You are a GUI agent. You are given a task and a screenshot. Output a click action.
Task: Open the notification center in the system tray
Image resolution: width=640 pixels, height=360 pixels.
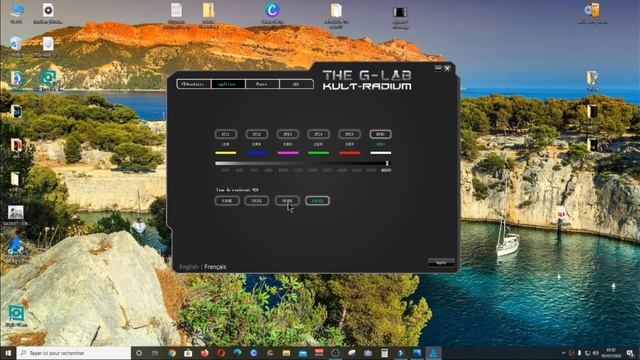(630, 353)
